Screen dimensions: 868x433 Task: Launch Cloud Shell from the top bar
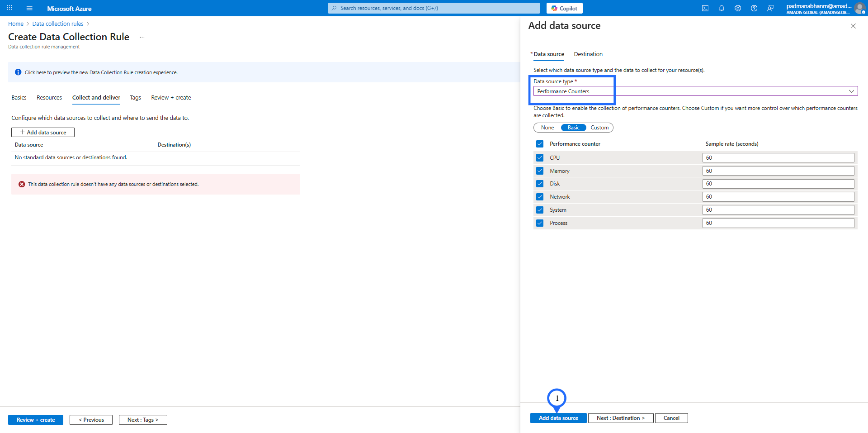(x=705, y=8)
